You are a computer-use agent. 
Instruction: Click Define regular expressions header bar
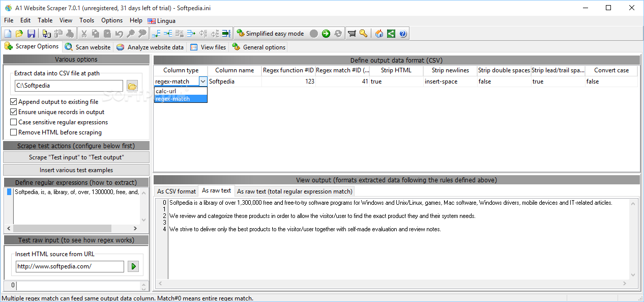76,182
